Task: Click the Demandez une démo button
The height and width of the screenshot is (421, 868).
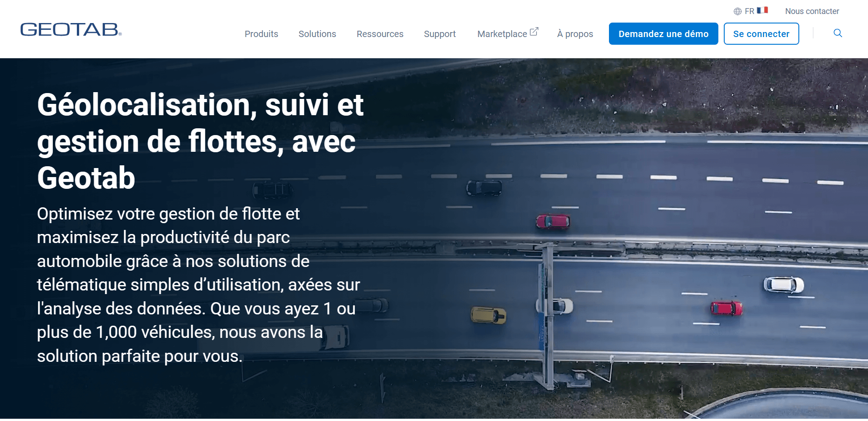Action: (x=664, y=34)
